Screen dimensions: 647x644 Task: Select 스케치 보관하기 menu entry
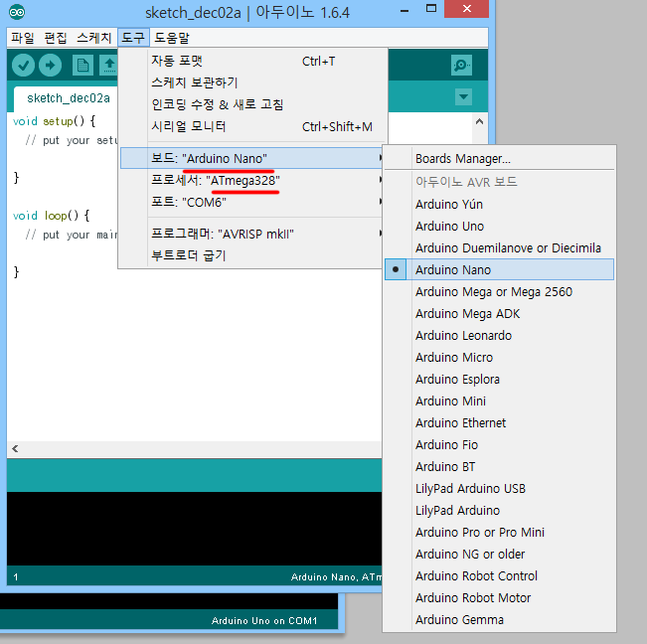pyautogui.click(x=250, y=82)
